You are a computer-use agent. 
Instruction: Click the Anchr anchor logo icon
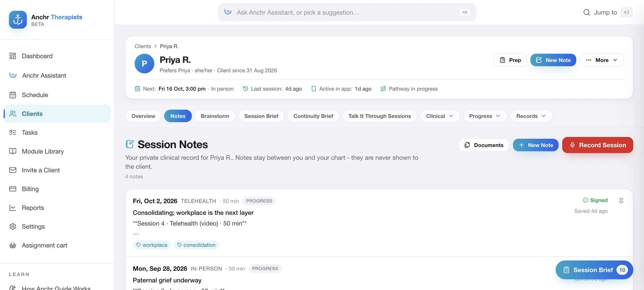[x=18, y=20]
